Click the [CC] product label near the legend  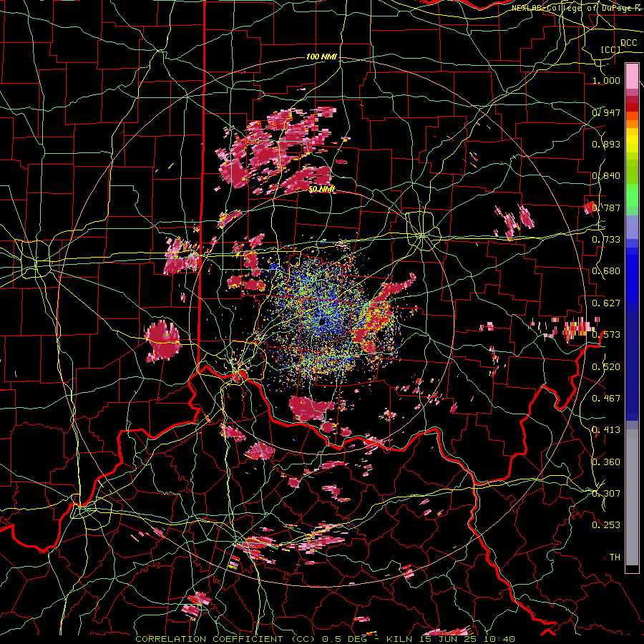611,49
